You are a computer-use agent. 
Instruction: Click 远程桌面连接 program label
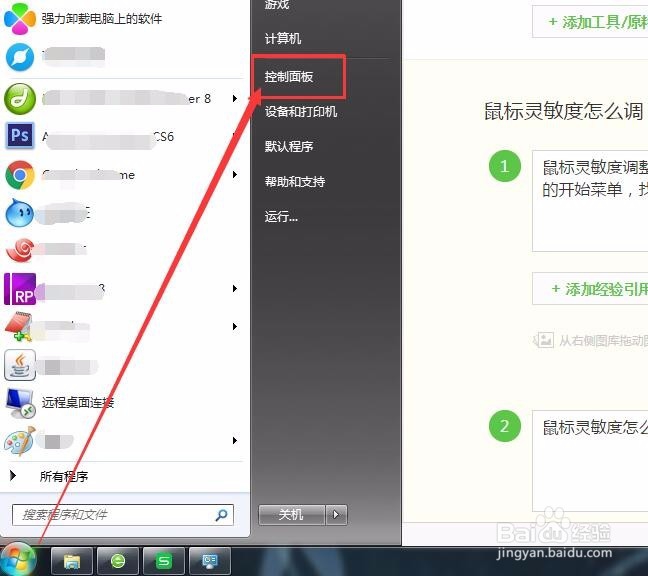point(78,402)
